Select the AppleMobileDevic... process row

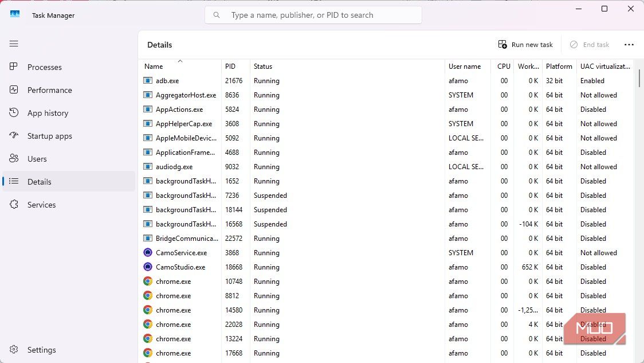point(387,138)
